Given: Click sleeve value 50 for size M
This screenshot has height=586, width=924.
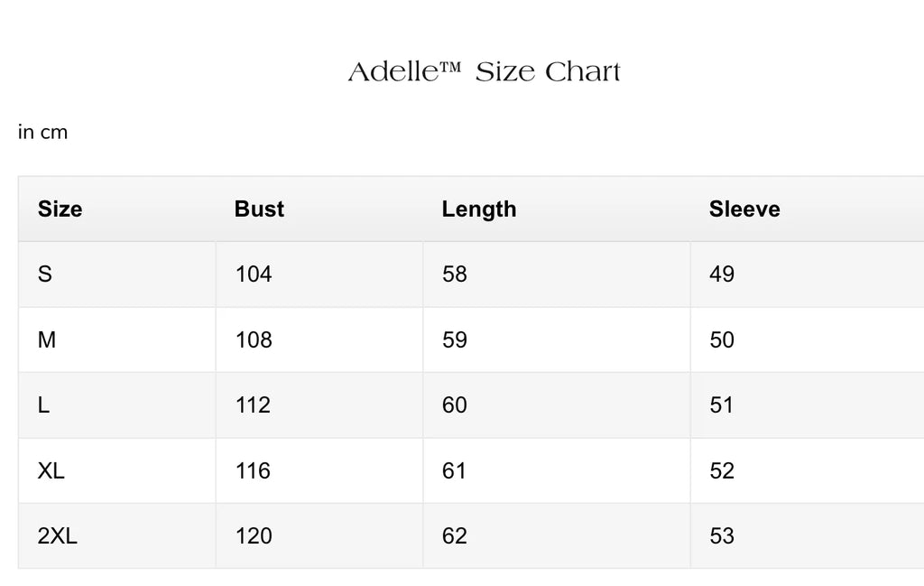Looking at the screenshot, I should pyautogui.click(x=722, y=340).
